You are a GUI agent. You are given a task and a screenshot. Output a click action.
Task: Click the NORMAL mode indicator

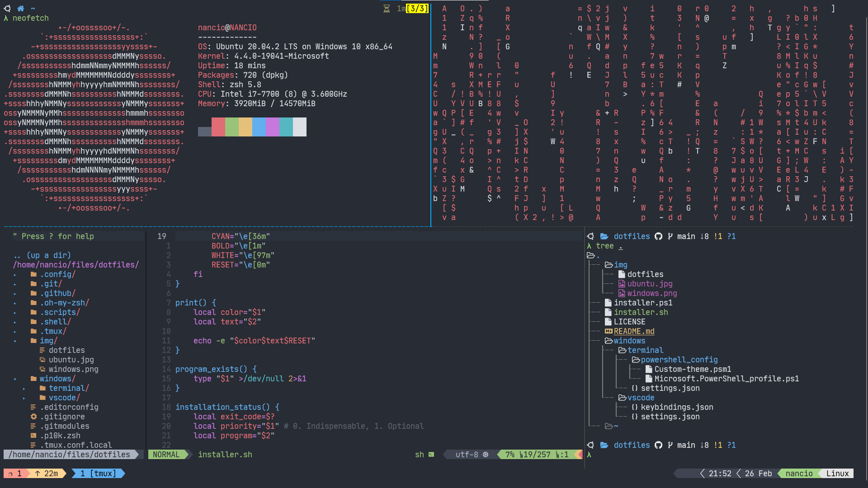pyautogui.click(x=166, y=455)
